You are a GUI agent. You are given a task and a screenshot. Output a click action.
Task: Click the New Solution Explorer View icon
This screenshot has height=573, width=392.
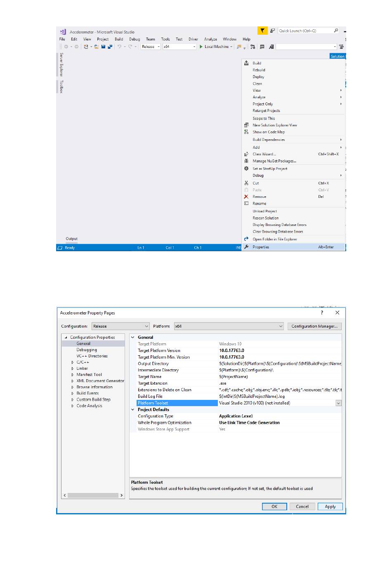pos(246,125)
